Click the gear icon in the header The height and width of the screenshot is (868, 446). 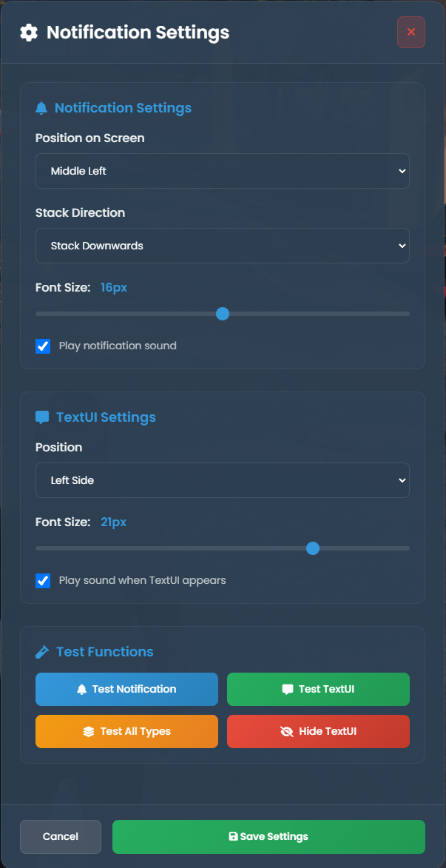coord(29,33)
